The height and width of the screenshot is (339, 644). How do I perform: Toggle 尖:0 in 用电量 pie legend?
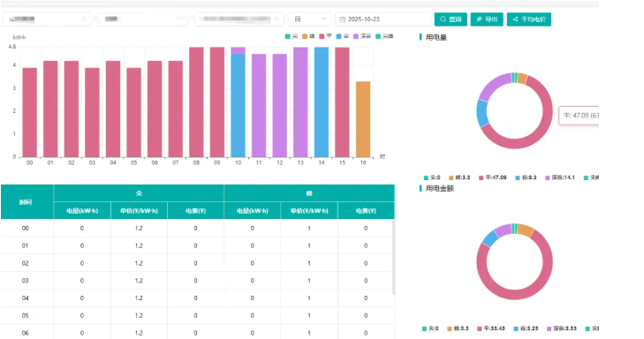(432, 177)
